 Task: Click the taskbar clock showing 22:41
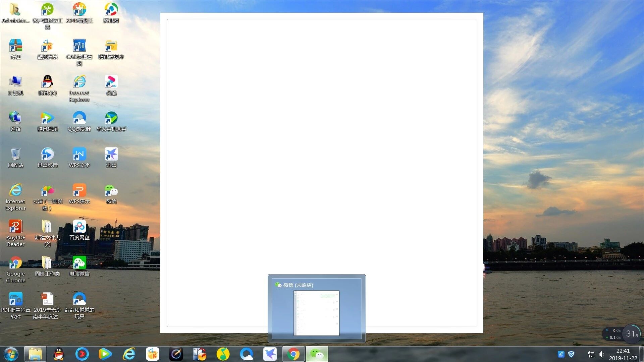[623, 354]
